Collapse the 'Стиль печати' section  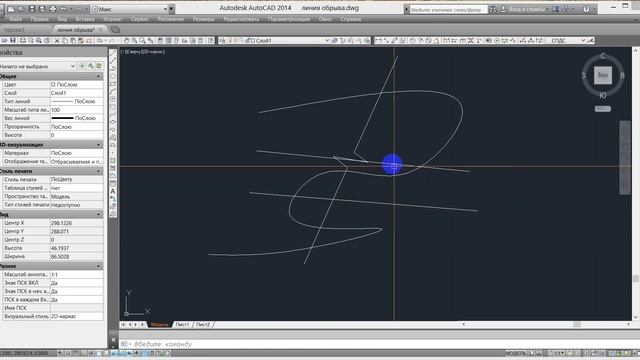click(x=98, y=171)
